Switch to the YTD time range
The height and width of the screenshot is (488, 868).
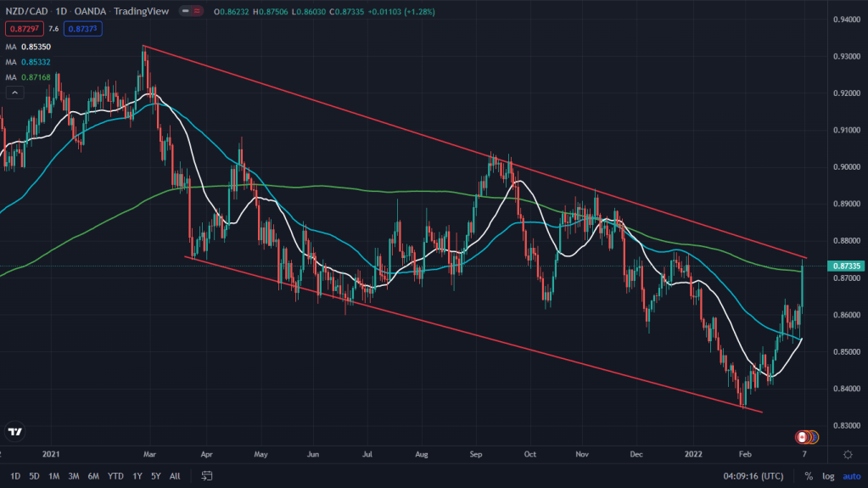pyautogui.click(x=115, y=476)
